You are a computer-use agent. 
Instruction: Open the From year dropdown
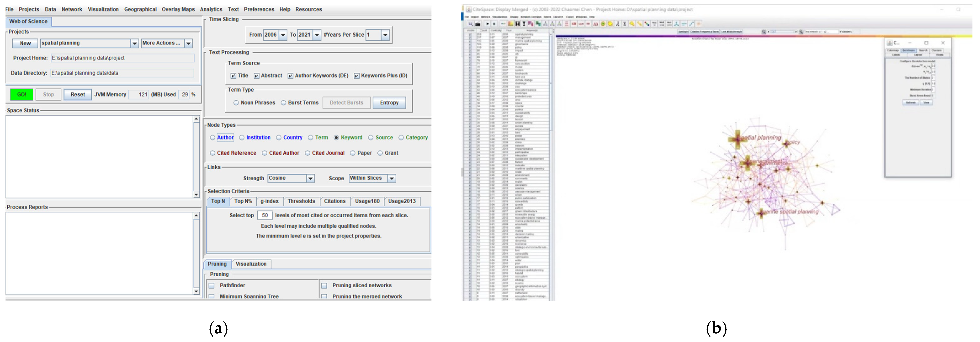point(283,35)
